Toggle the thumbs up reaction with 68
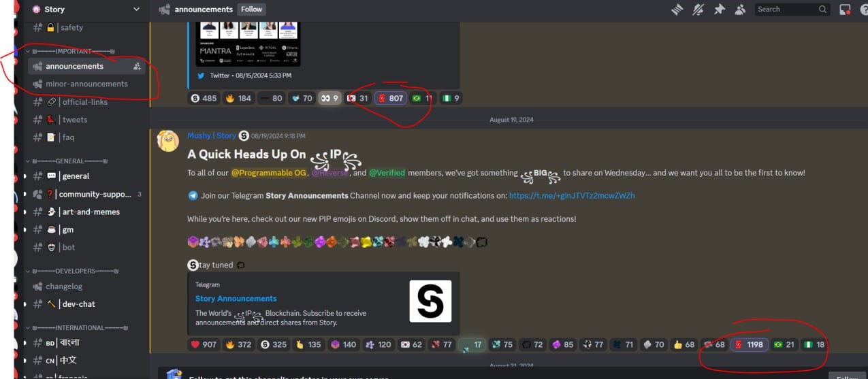 (x=684, y=344)
